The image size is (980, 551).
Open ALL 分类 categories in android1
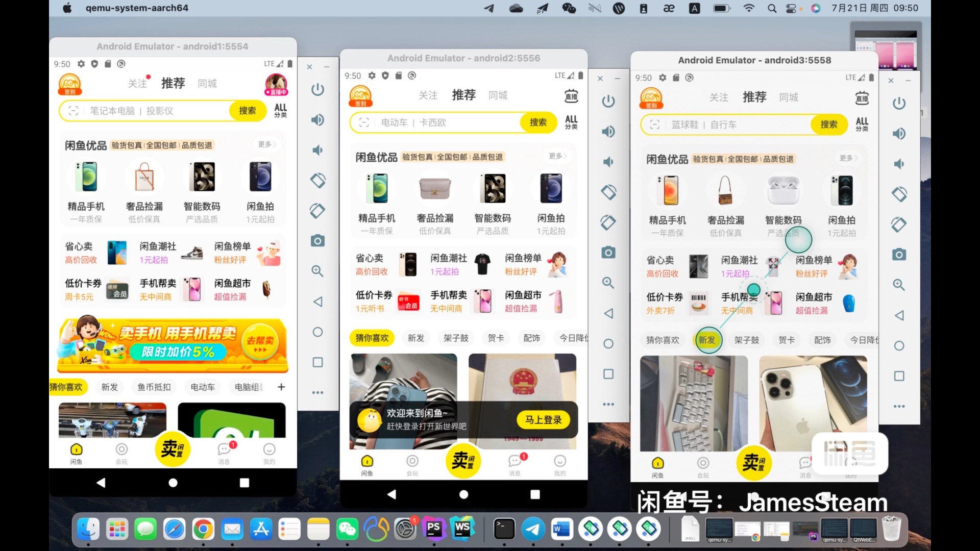point(280,110)
